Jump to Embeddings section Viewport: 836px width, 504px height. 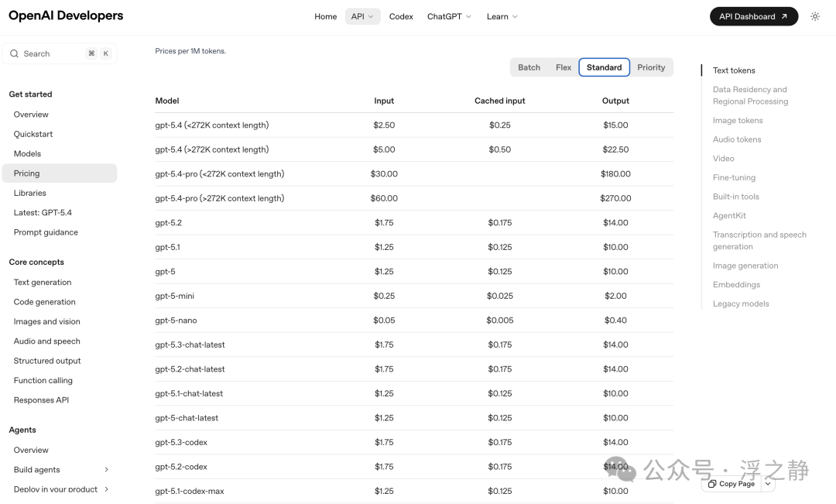736,285
